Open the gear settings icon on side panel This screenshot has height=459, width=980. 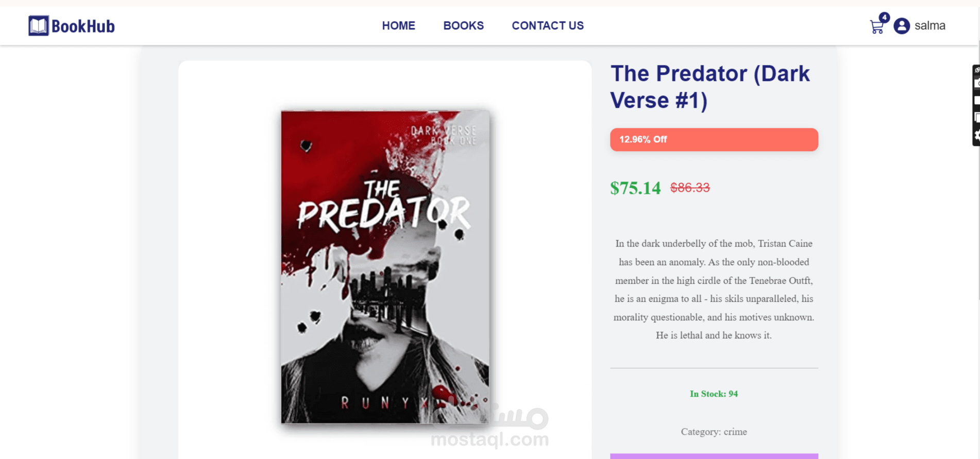pos(976,136)
